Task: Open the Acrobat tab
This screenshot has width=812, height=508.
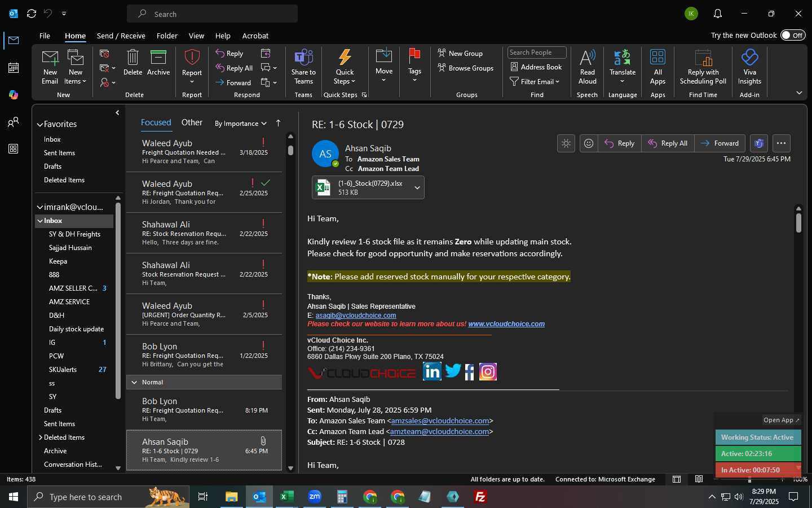Action: (255, 36)
